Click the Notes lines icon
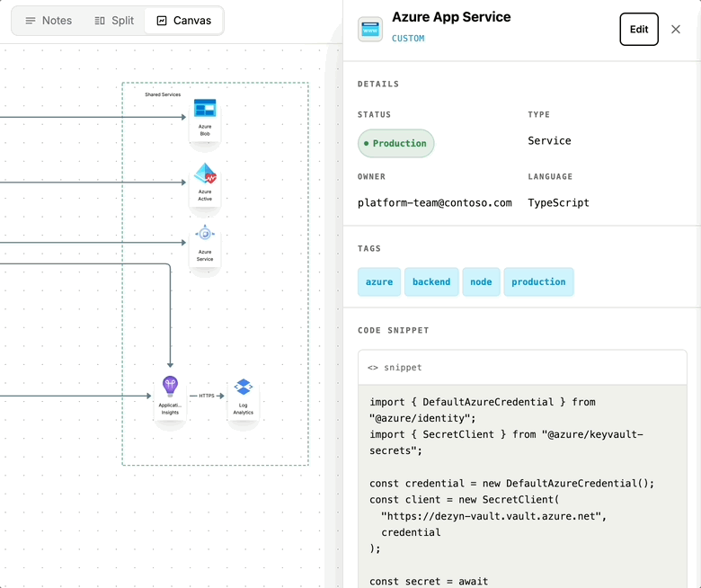Screen dimensions: 701x588 point(31,21)
